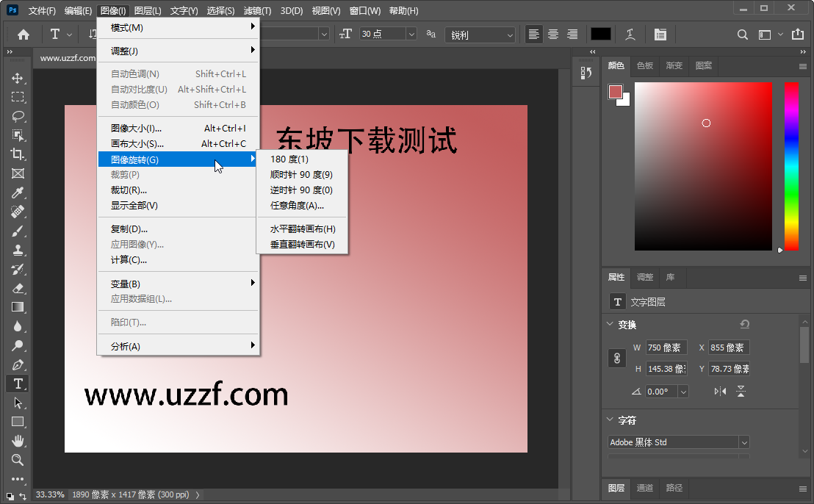Open 图像大小(I)... menu item

click(178, 129)
